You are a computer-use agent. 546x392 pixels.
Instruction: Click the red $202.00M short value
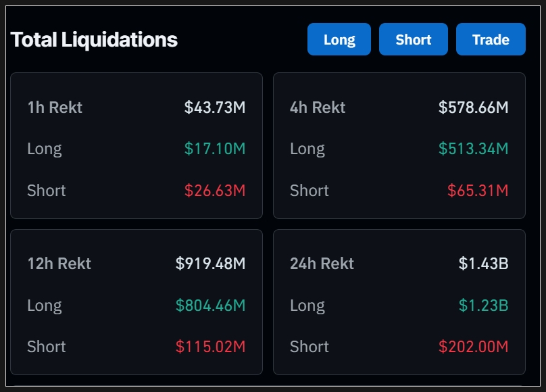tap(473, 347)
